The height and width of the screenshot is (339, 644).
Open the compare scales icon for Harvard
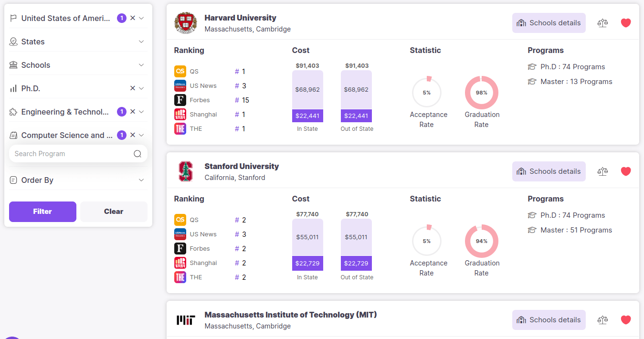(602, 22)
